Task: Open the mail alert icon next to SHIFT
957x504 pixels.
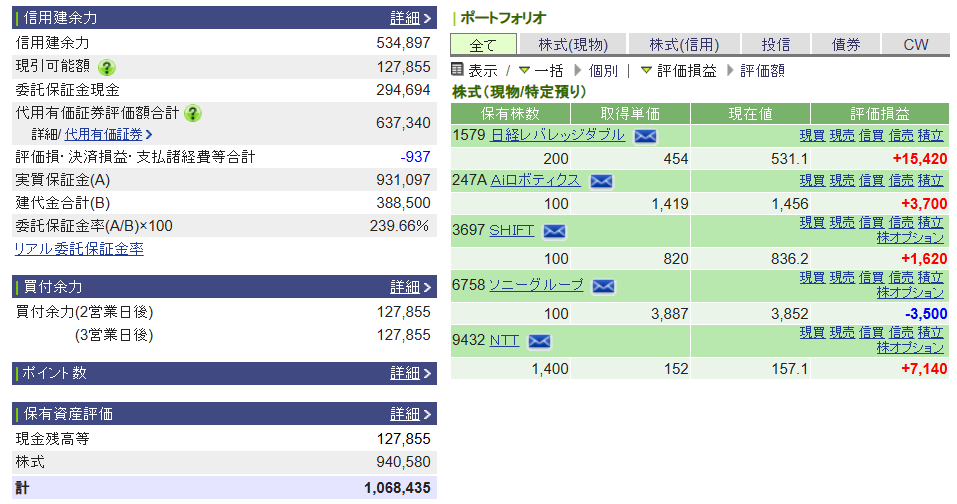Action: tap(554, 231)
